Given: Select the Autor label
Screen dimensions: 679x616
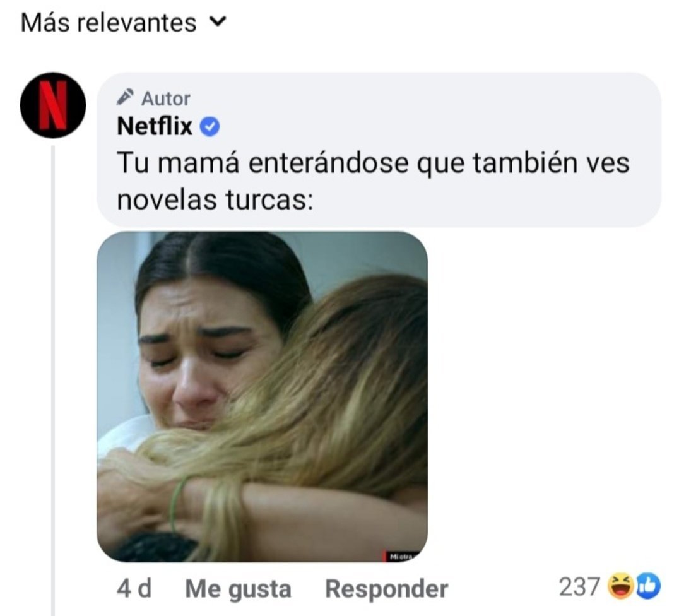Looking at the screenshot, I should 165,98.
